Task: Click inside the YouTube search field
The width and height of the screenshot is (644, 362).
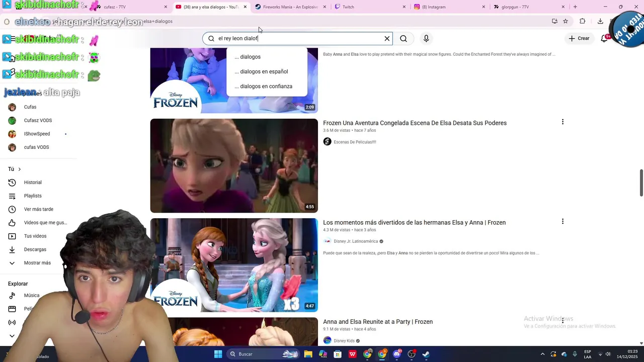Action: point(297,38)
